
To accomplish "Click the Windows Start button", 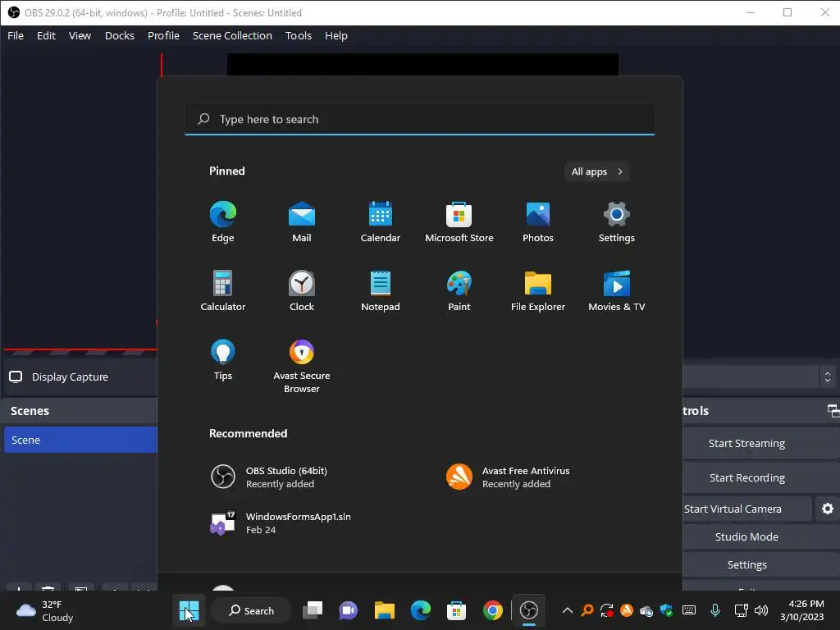I will (x=189, y=610).
